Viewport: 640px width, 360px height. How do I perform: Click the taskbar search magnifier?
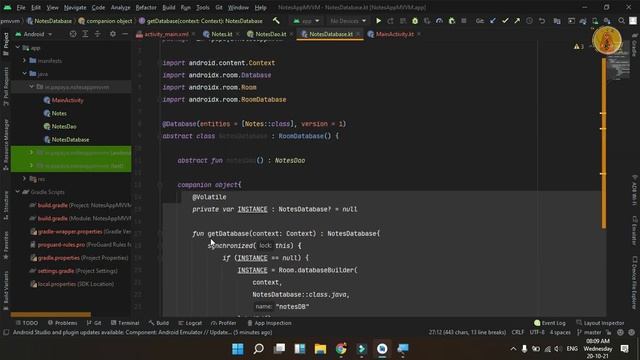pyautogui.click(x=258, y=349)
